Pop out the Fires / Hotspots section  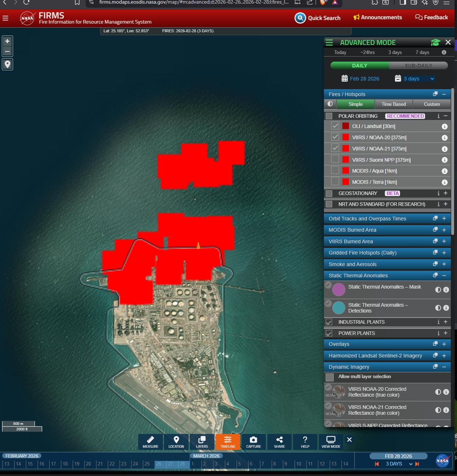pyautogui.click(x=435, y=94)
